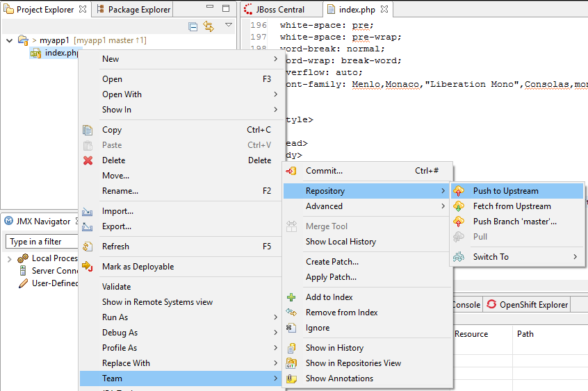Close the index.php editor tab
The height and width of the screenshot is (391, 588).
click(x=384, y=9)
